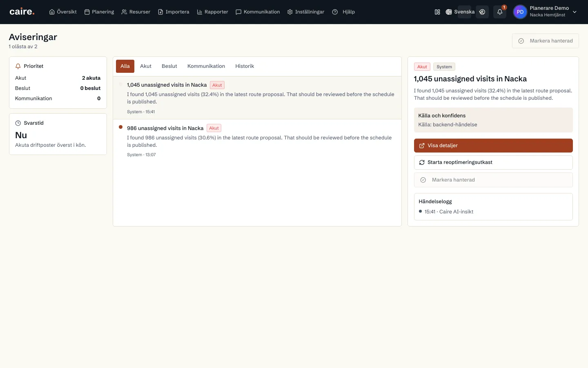This screenshot has width=588, height=368.
Task: Open the Rapporter menu item
Action: tap(212, 12)
